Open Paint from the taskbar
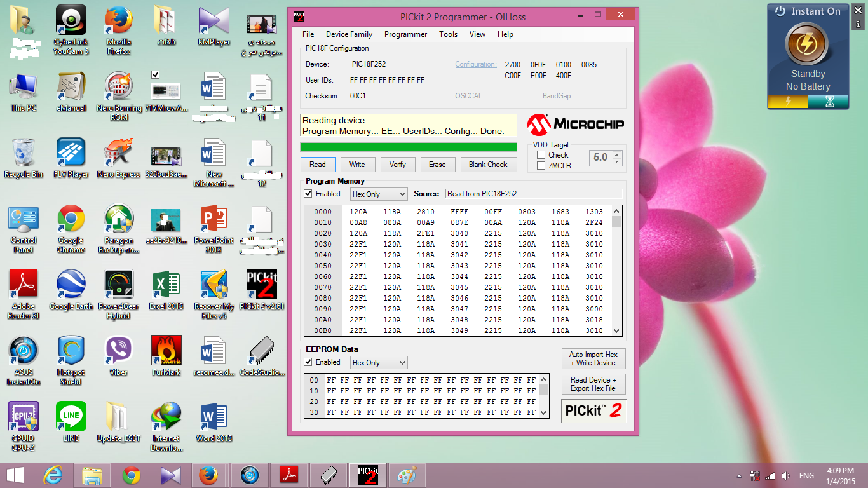 [406, 475]
